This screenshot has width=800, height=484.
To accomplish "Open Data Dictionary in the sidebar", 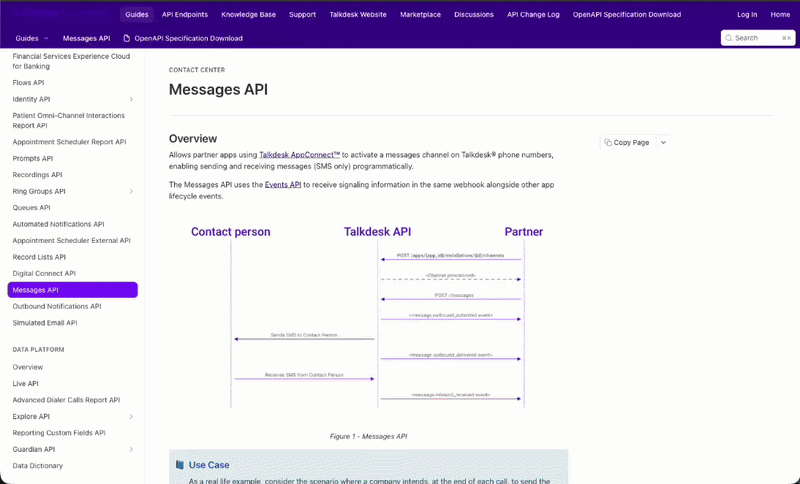I will click(x=38, y=466).
